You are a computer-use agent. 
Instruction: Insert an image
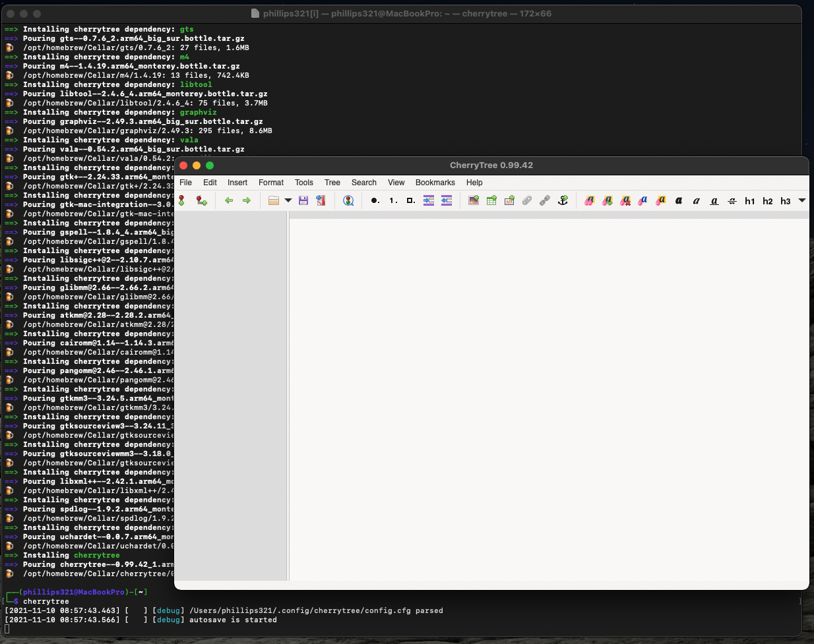coord(474,200)
